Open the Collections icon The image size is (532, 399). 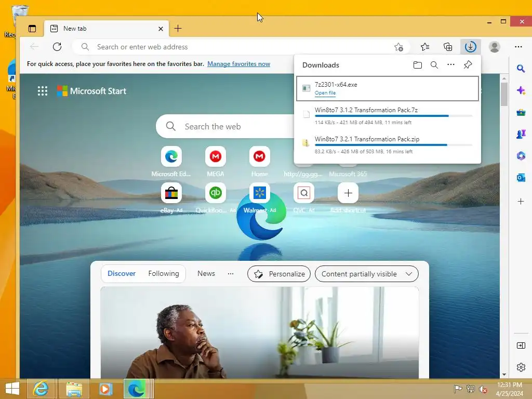click(448, 47)
